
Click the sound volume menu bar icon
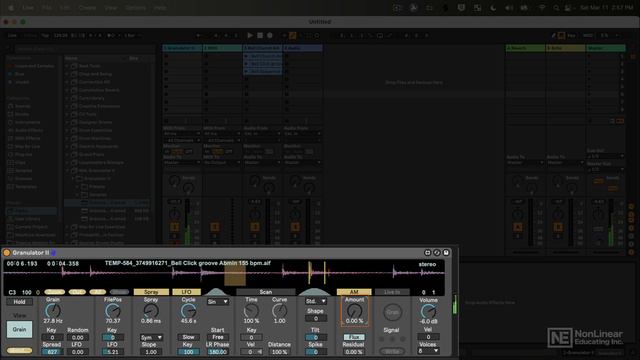click(509, 8)
